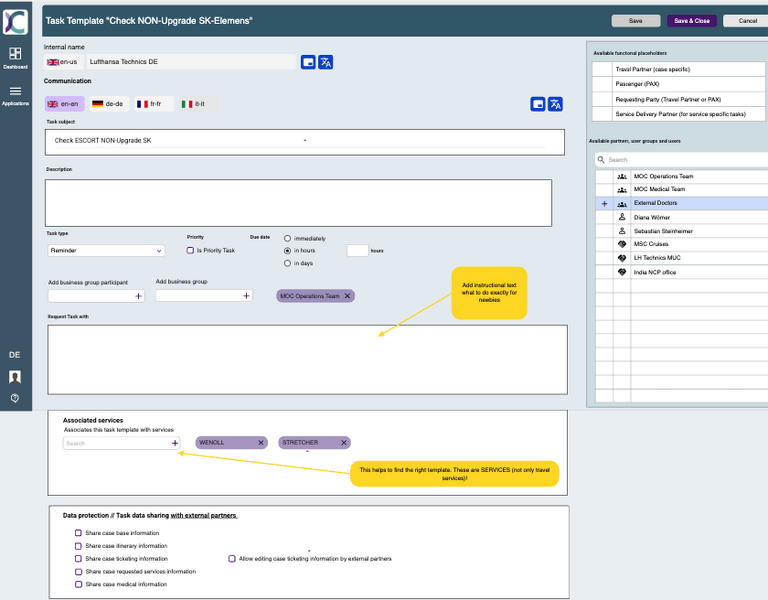Select Travel Partner (case specific) placeholder
The image size is (768, 600).
click(x=679, y=69)
